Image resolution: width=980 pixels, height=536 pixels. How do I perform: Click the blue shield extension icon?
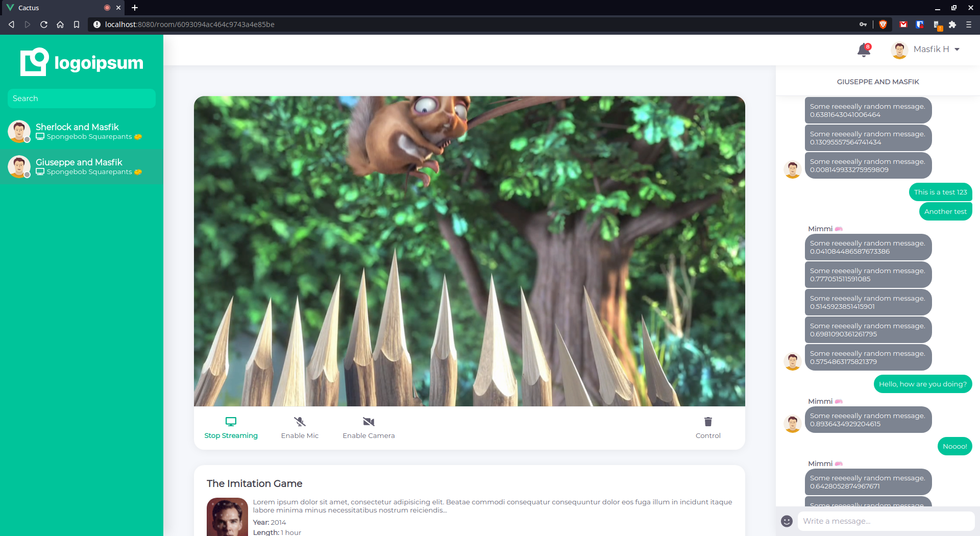pyautogui.click(x=920, y=24)
